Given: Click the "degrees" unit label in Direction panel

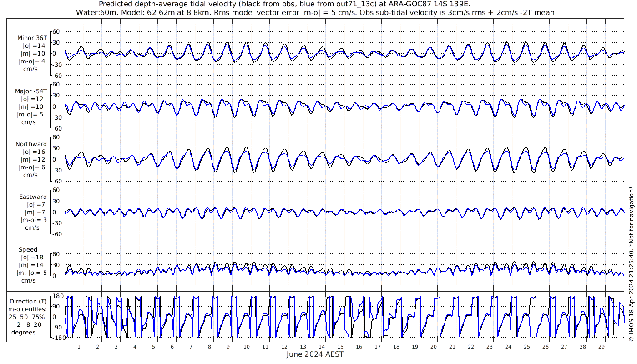Looking at the screenshot, I should (24, 332).
